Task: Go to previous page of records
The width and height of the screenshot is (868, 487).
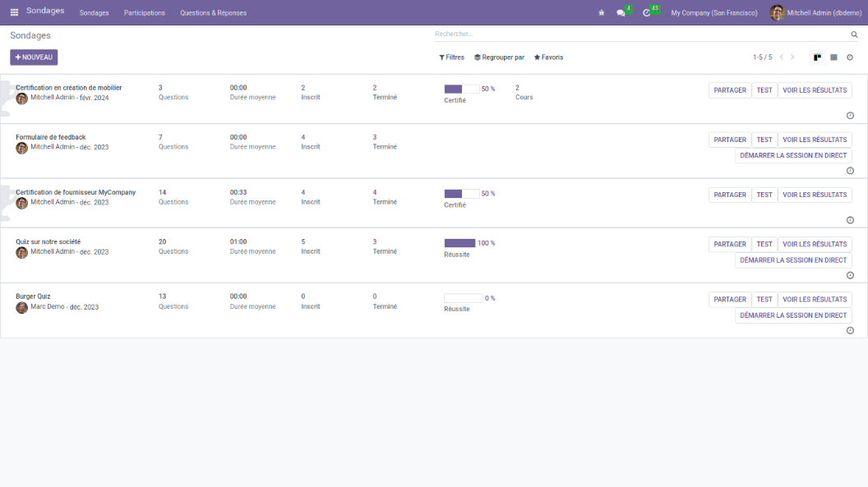Action: click(x=781, y=57)
